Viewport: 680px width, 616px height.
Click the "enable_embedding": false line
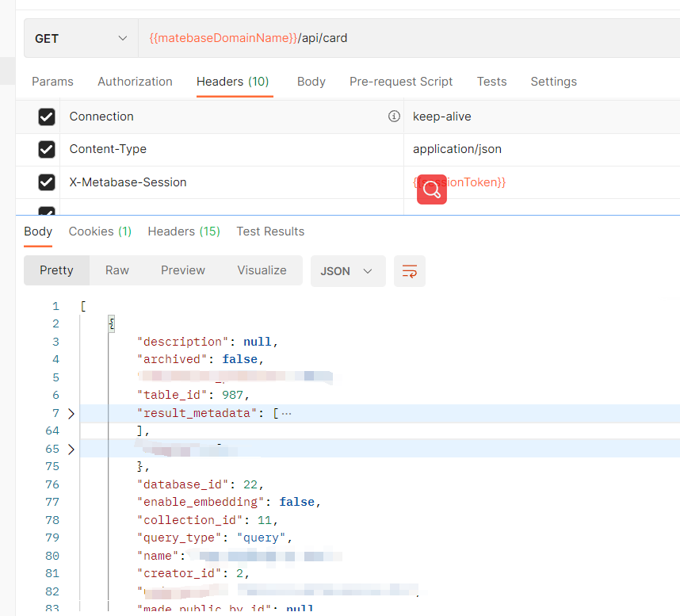[228, 503]
